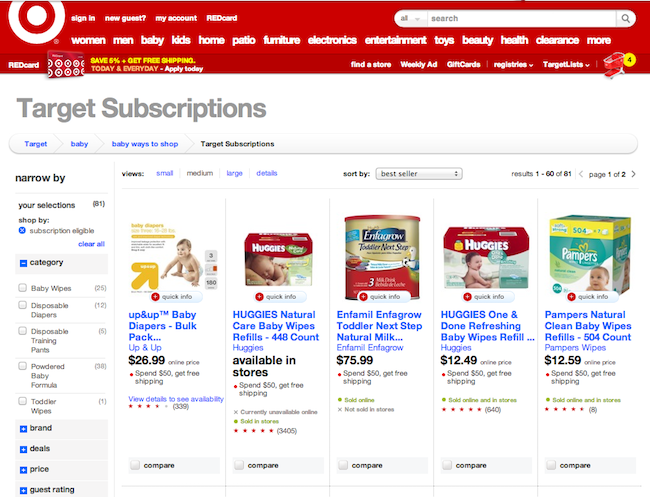
Task: Open HUGGIES Natural Care Baby Wipes link
Action: coord(276,326)
